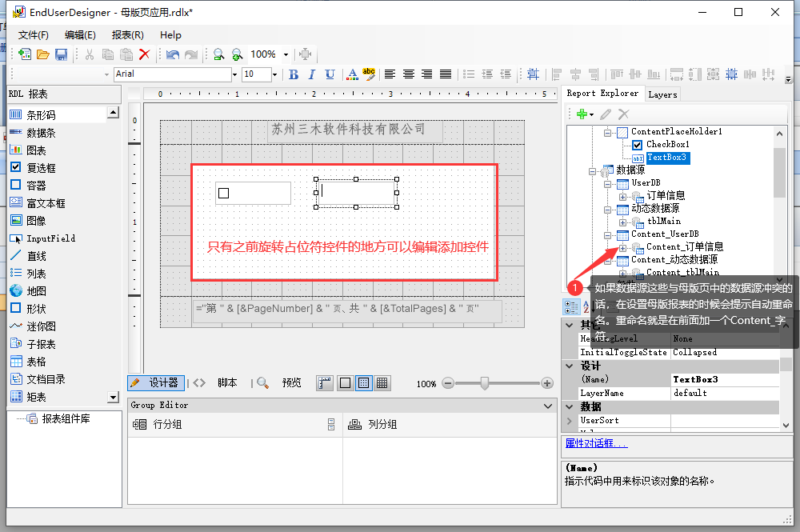This screenshot has width=800, height=532.
Task: Open the Help menu
Action: pos(170,35)
